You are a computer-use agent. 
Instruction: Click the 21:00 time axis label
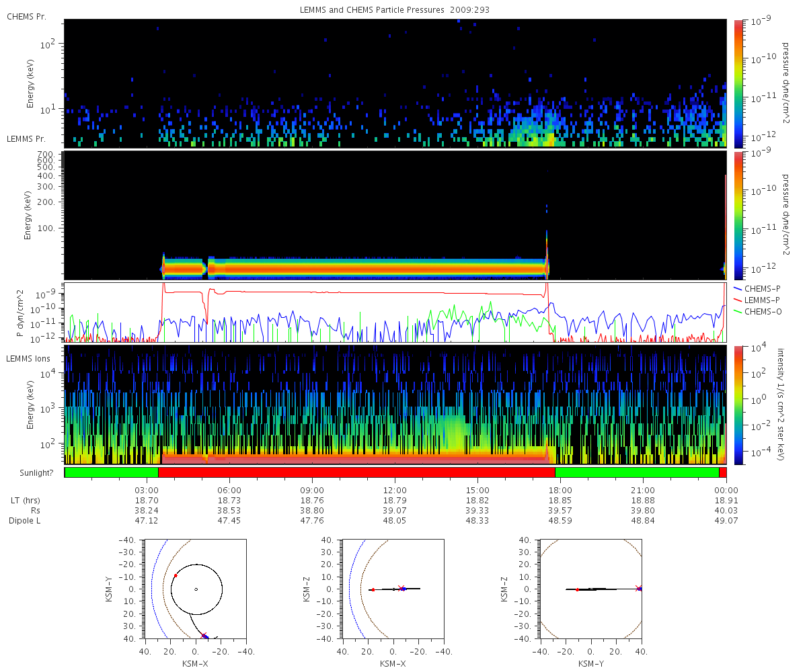click(x=644, y=490)
